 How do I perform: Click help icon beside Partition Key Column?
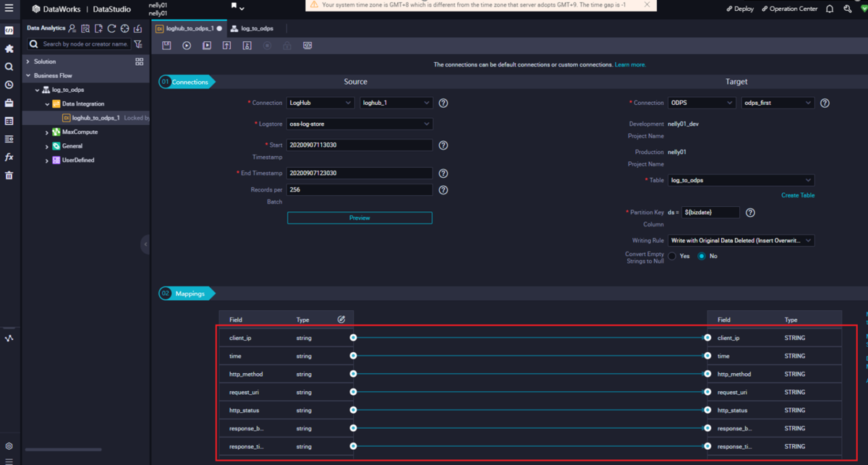pyautogui.click(x=750, y=213)
